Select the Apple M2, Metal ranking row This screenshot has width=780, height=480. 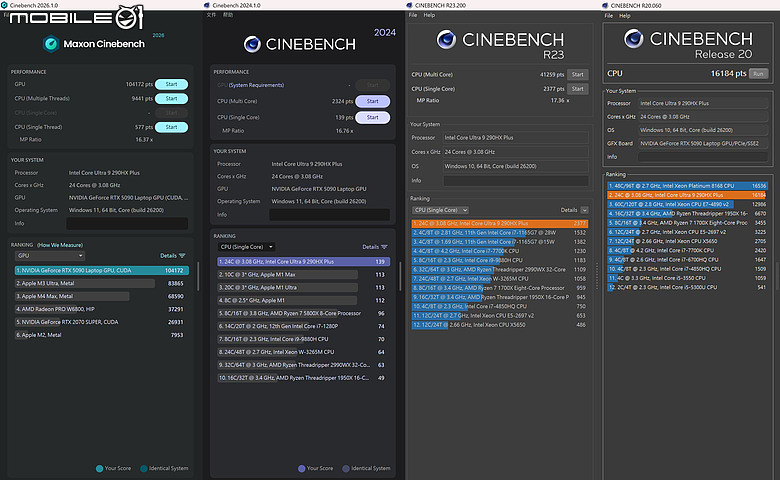tap(101, 335)
